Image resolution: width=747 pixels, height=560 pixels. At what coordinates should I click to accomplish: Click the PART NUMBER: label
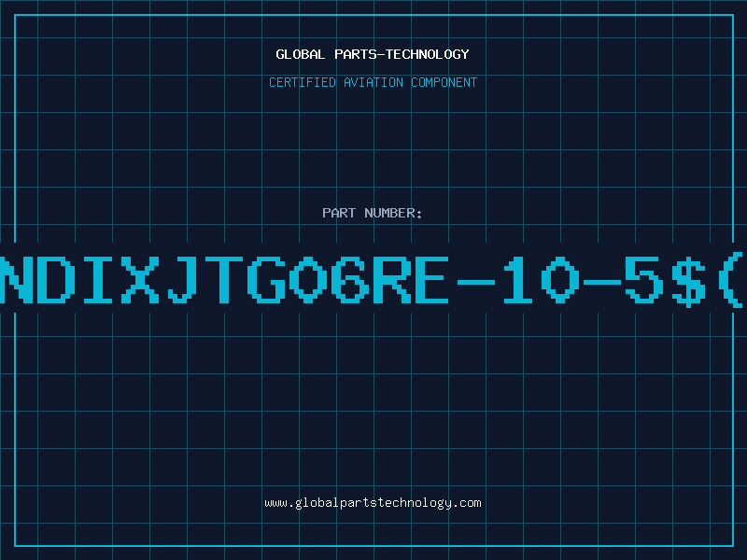373,213
